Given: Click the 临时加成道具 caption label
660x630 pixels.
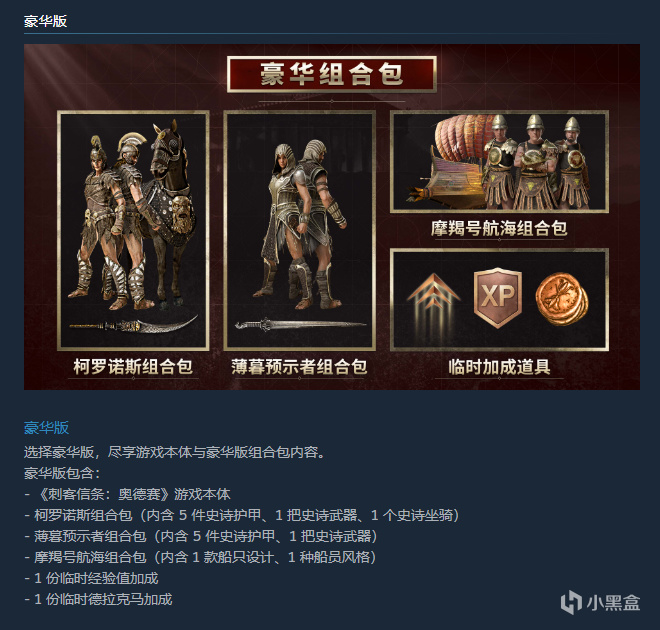Looking at the screenshot, I should pos(499,367).
